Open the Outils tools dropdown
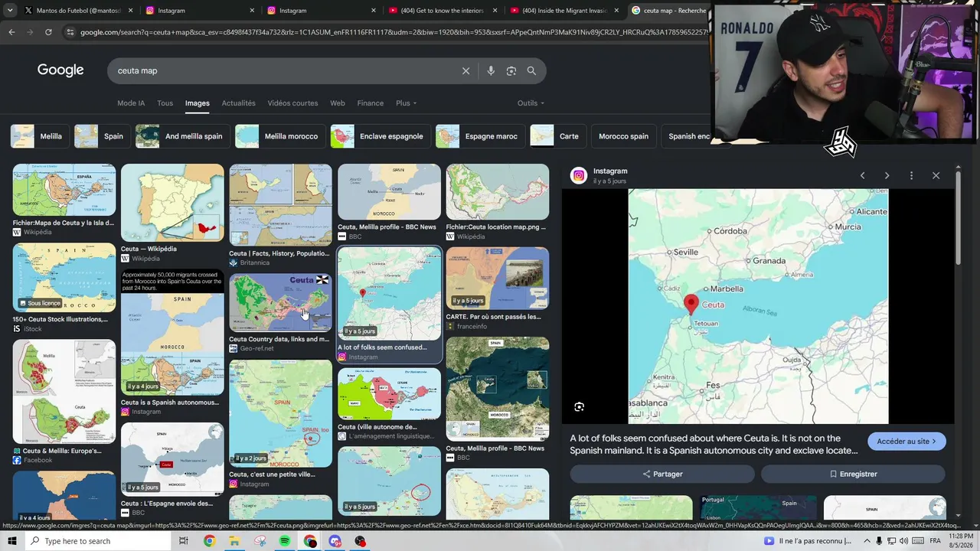This screenshot has width=980, height=551. [x=531, y=103]
